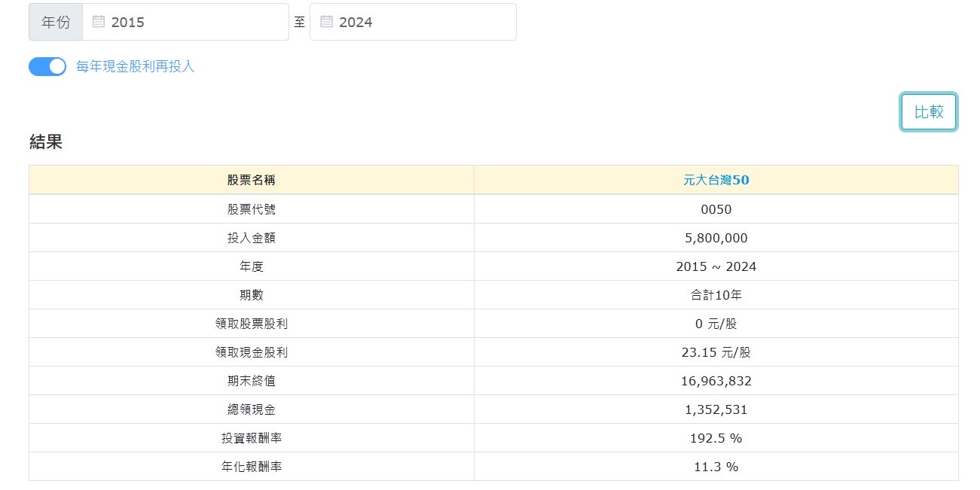
Task: Select the 投資報酬率 value 192.5 %
Action: pos(716,438)
